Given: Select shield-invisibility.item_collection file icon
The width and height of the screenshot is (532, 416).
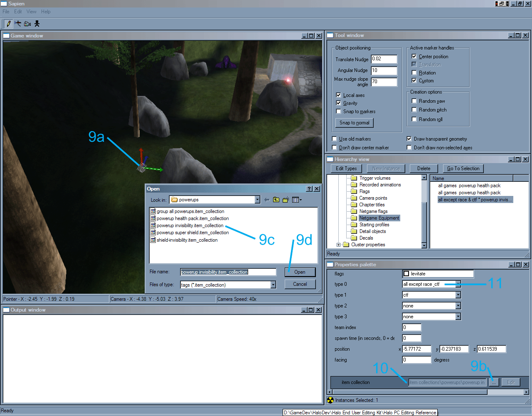Looking at the screenshot, I should tap(153, 240).
